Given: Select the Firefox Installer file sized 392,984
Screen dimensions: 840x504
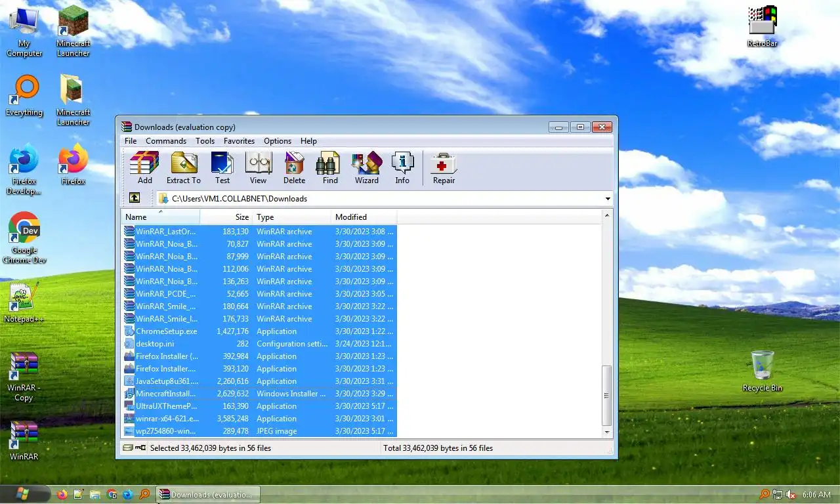Looking at the screenshot, I should 260,356.
